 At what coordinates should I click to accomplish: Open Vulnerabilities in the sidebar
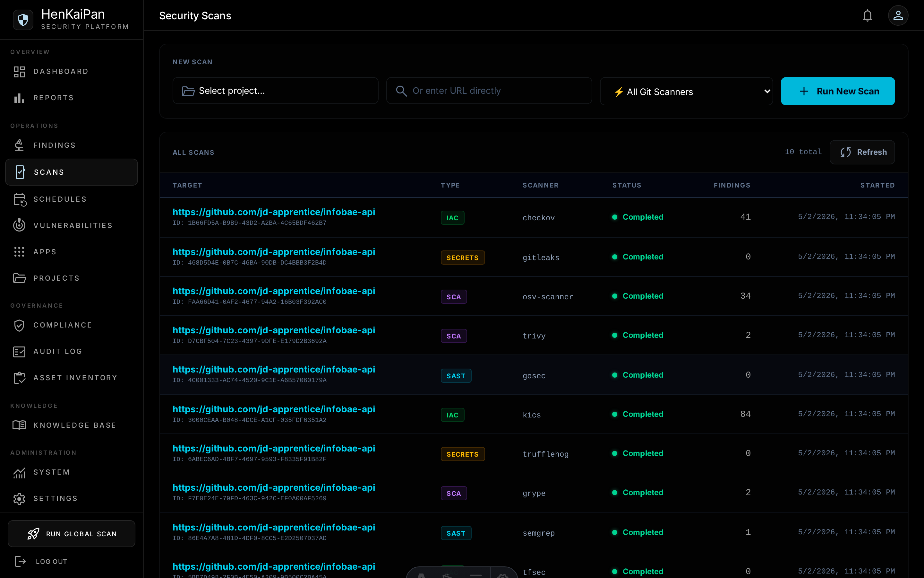click(72, 225)
